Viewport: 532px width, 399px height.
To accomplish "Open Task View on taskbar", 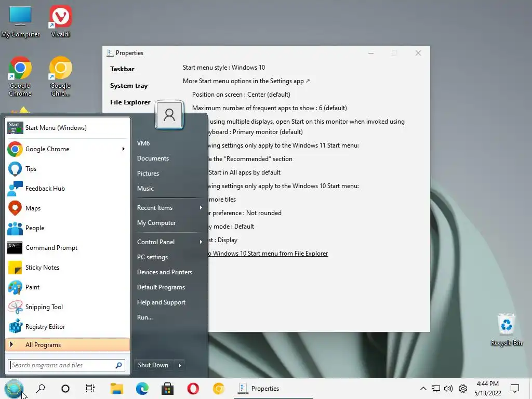I will [90, 389].
